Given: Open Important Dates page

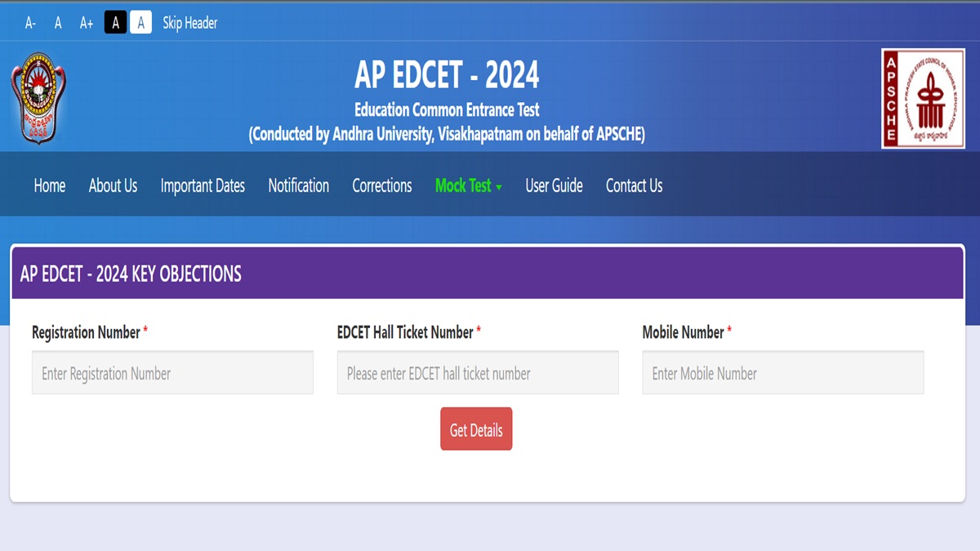Looking at the screenshot, I should coord(203,186).
